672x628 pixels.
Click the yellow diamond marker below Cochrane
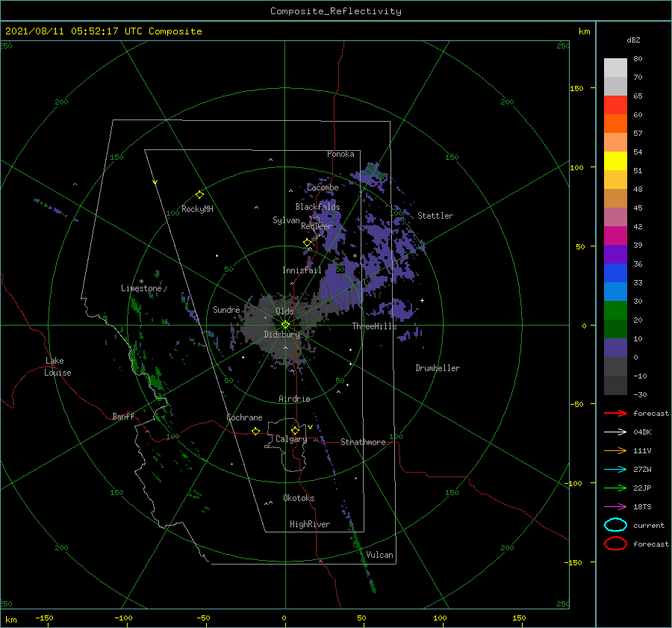coord(256,431)
